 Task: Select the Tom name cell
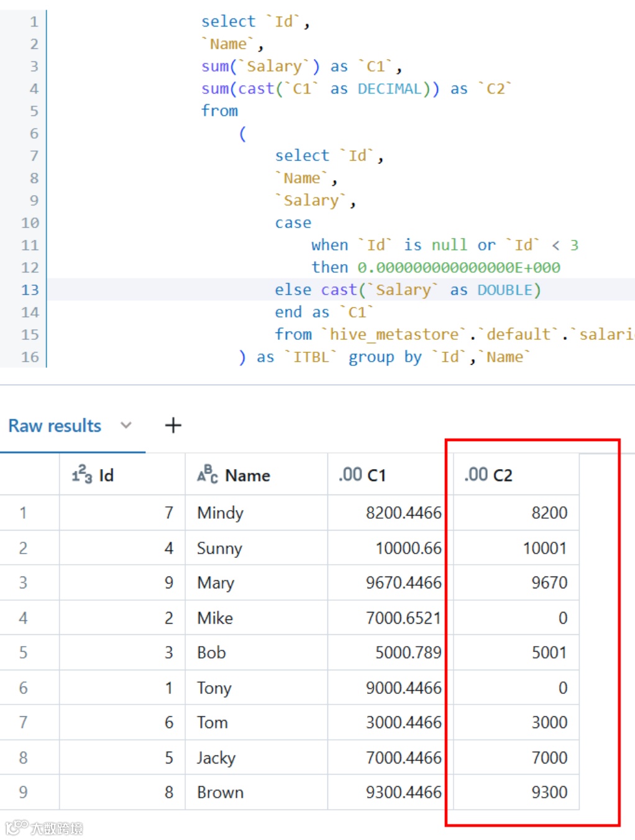[x=256, y=723]
